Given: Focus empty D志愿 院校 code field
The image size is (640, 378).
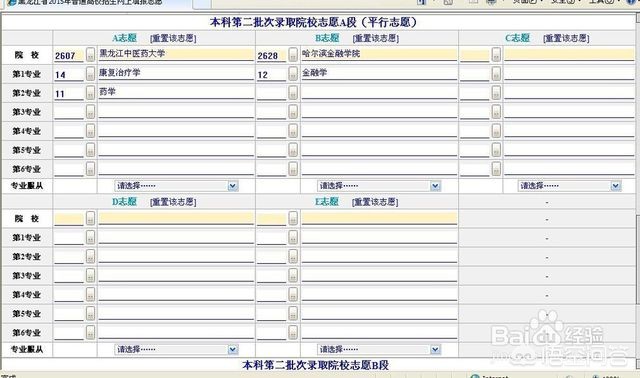Looking at the screenshot, I should tap(69, 218).
